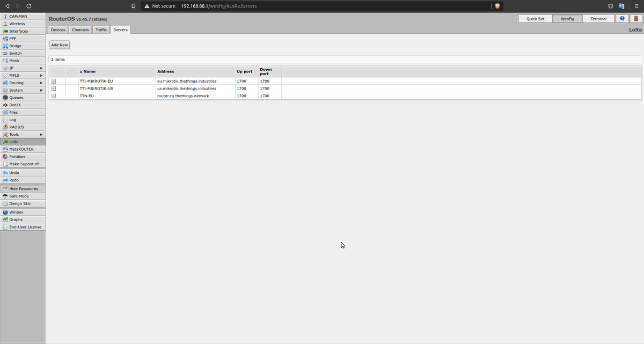
Task: View the End-User License
Action: pos(23,227)
